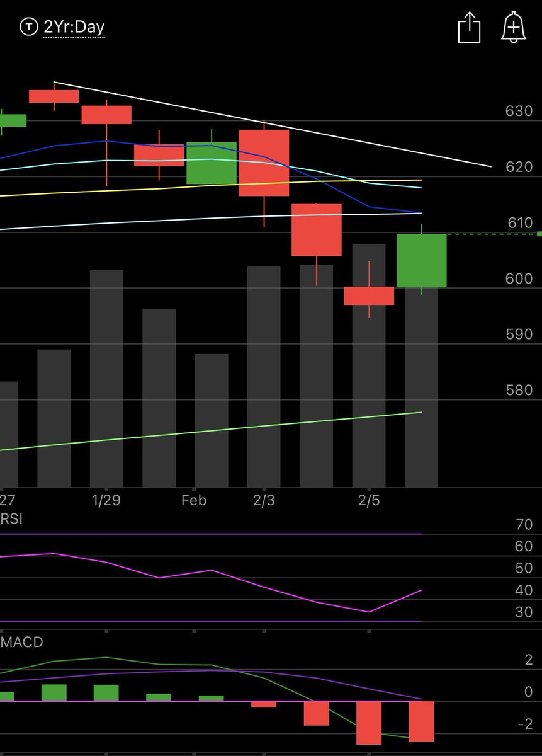Tap the RSI 70 level label

(x=524, y=524)
